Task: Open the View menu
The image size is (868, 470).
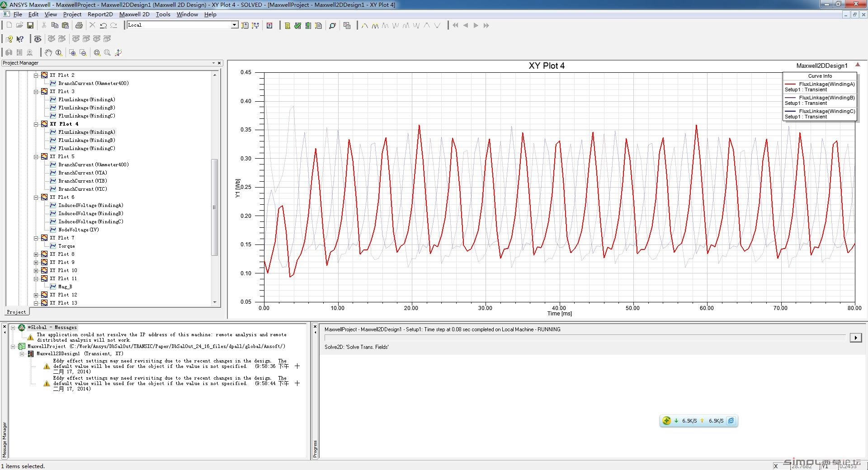Action: 51,14
